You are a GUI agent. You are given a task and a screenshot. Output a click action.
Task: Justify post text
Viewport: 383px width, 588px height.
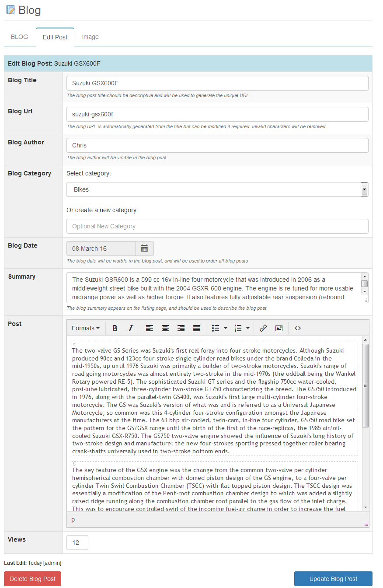click(x=197, y=328)
